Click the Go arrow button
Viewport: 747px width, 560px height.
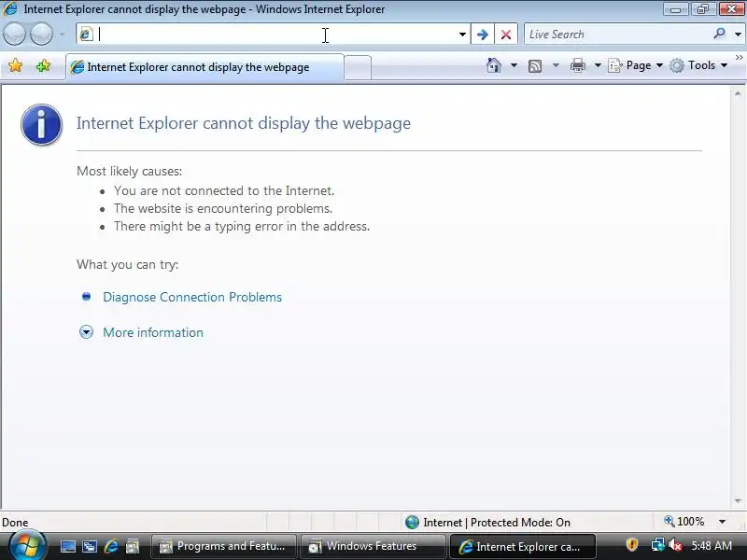482,35
